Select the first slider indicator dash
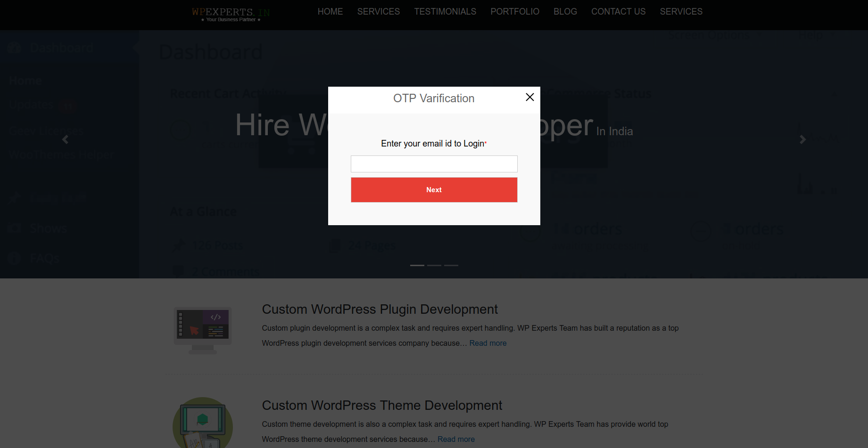 pyautogui.click(x=417, y=265)
